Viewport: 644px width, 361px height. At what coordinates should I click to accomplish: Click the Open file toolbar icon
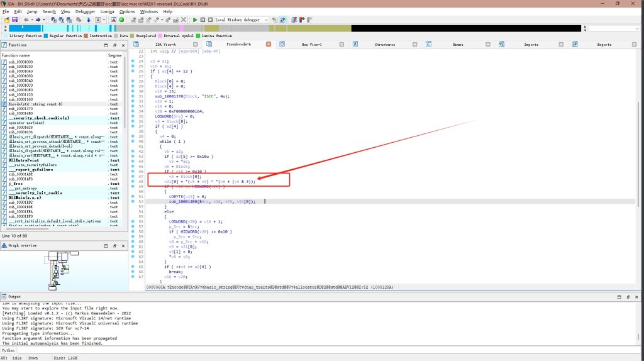tap(7, 19)
